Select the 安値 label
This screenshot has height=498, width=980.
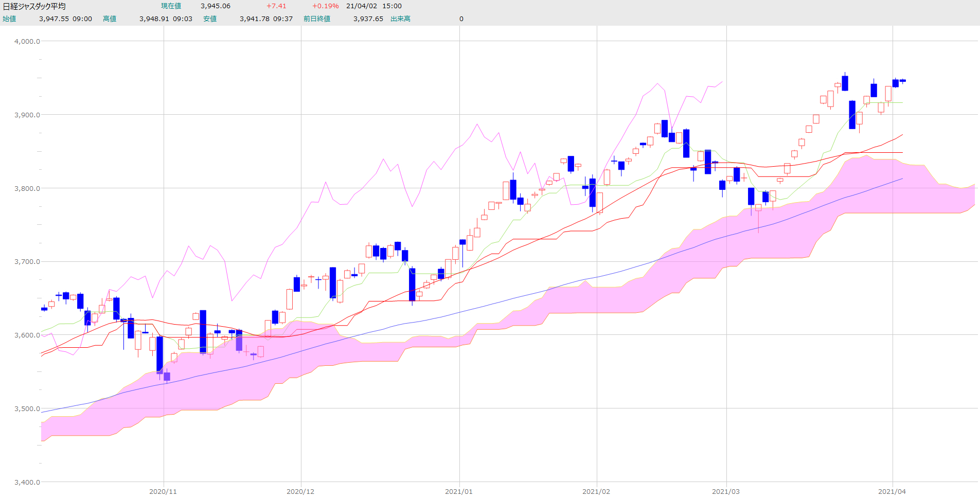point(210,19)
